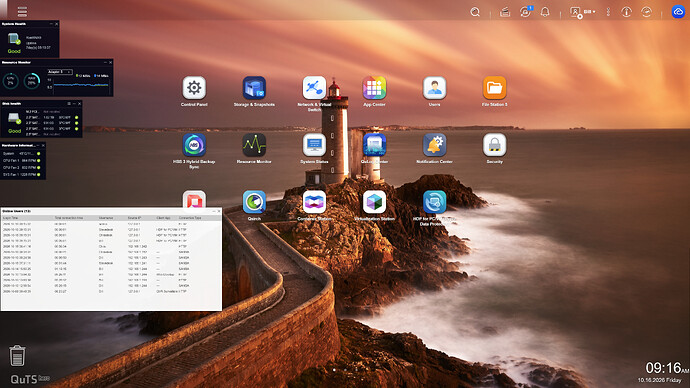Open the bell notifications icon
This screenshot has width=690, height=388.
tap(545, 12)
